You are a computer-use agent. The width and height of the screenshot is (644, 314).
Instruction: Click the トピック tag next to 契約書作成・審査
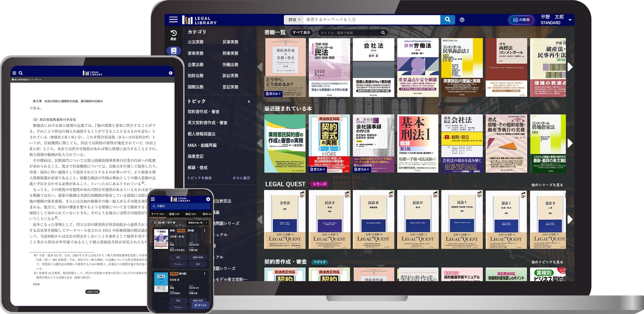tap(320, 262)
